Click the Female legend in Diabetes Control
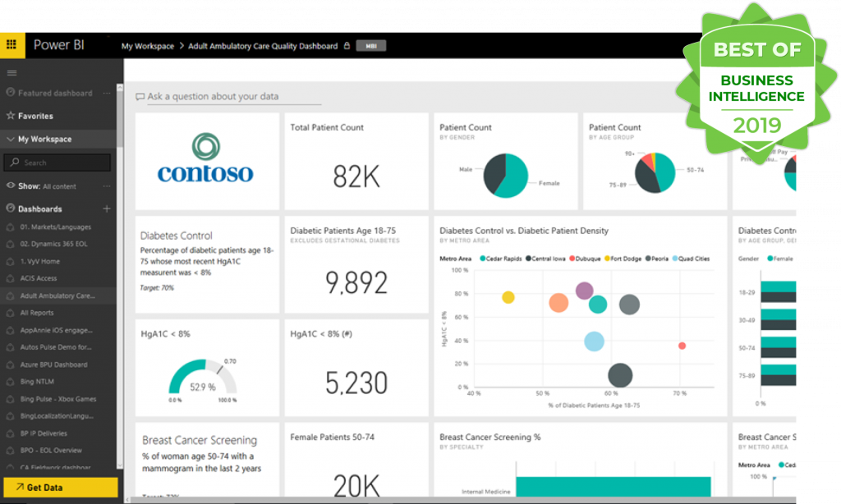 [x=779, y=259]
